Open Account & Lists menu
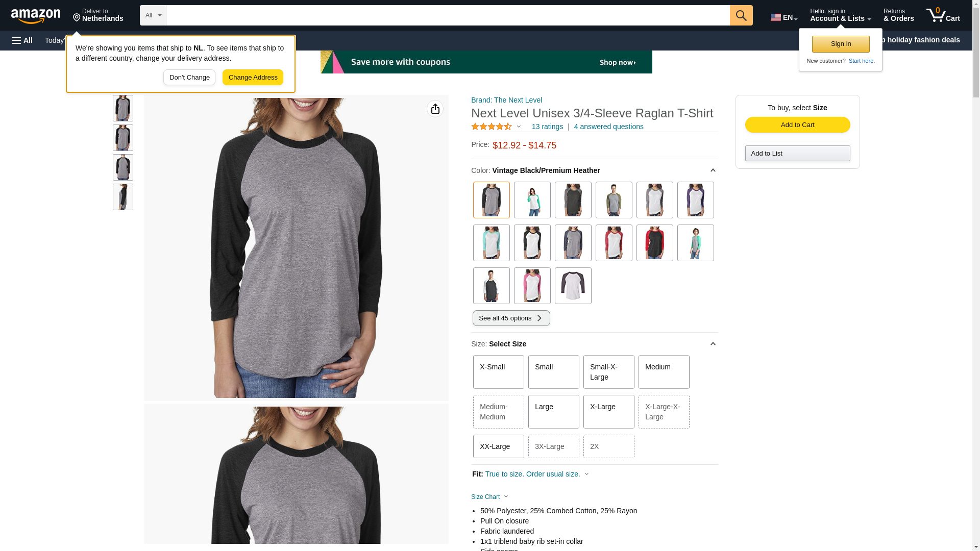The height and width of the screenshot is (551, 980). (x=840, y=15)
